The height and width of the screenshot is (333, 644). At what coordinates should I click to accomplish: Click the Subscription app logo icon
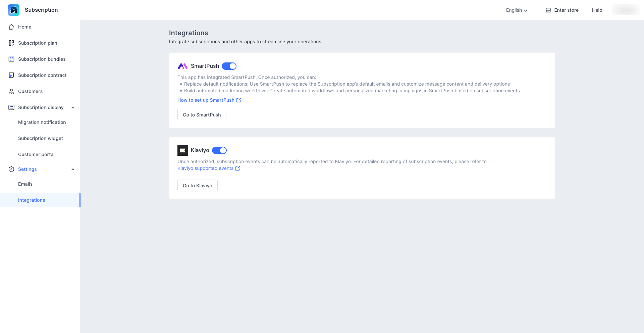(14, 10)
